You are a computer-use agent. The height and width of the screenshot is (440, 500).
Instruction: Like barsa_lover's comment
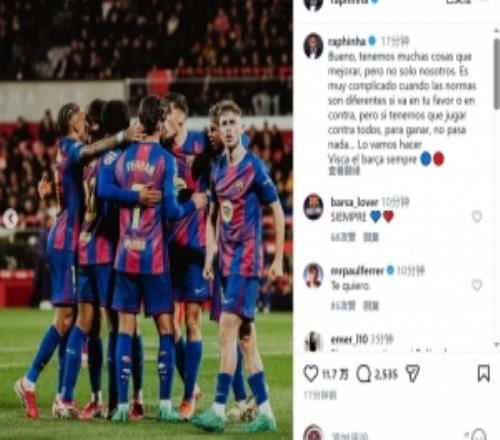click(x=477, y=217)
